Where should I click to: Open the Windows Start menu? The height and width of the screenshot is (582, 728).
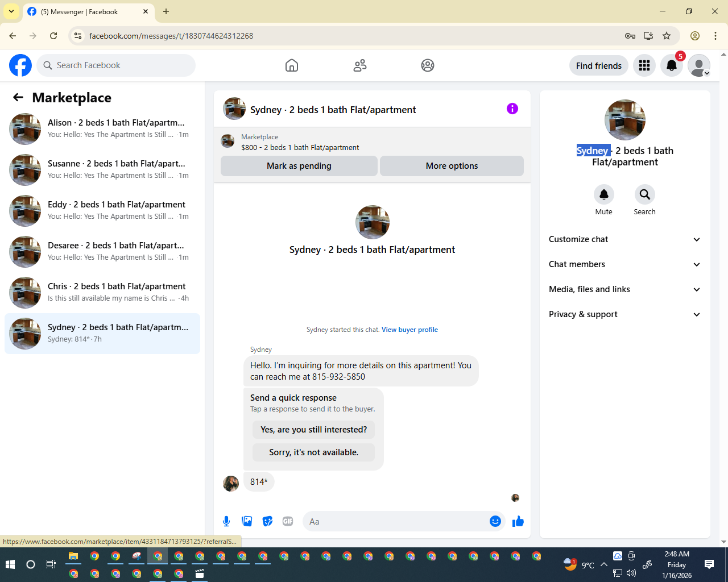pyautogui.click(x=10, y=564)
